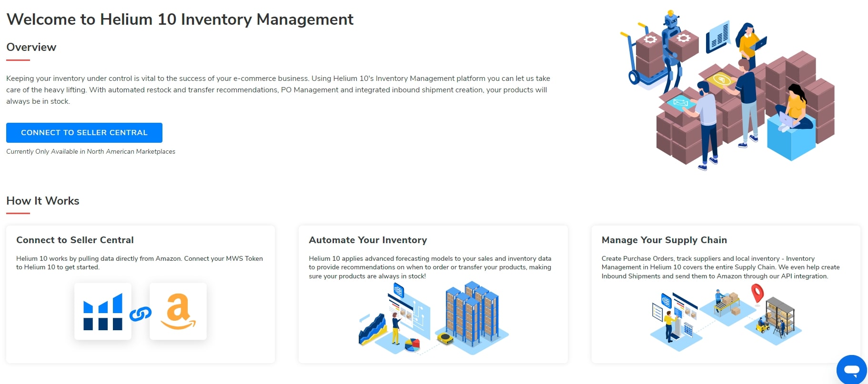This screenshot has height=384, width=868.
Task: Click the Welcome to Helium 10 Inventory Management title
Action: pyautogui.click(x=180, y=20)
